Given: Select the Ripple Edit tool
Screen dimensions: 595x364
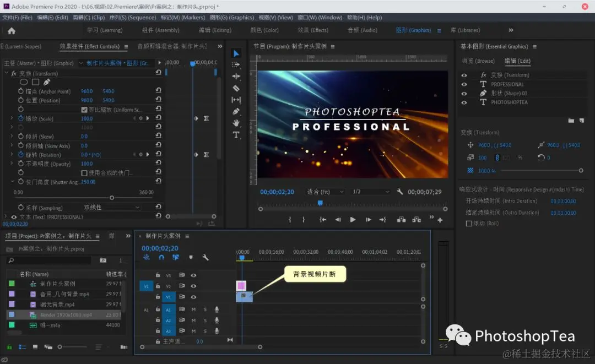Looking at the screenshot, I should (x=236, y=76).
